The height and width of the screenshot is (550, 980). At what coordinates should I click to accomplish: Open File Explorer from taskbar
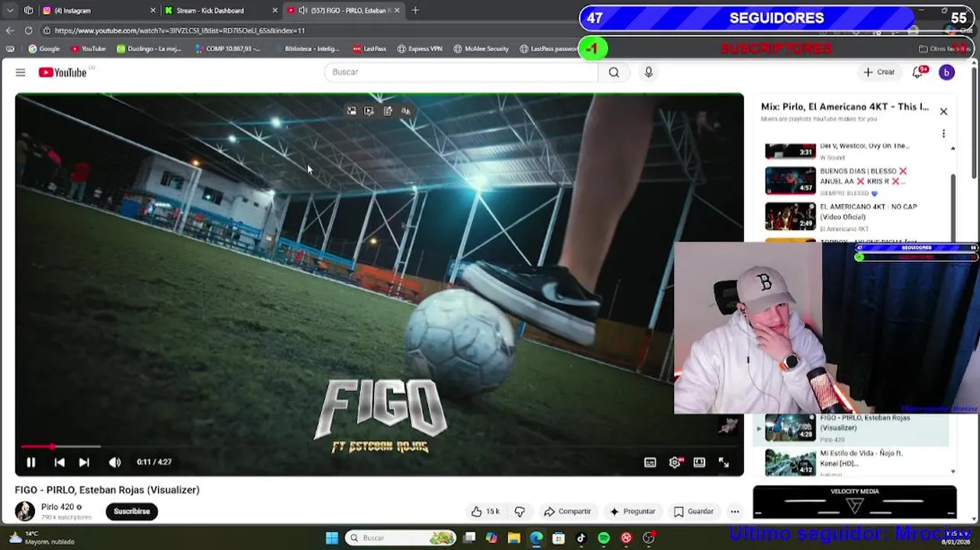(514, 538)
